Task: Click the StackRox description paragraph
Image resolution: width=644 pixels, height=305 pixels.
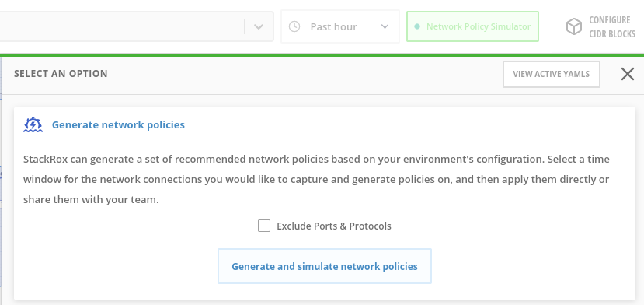Action: click(316, 180)
